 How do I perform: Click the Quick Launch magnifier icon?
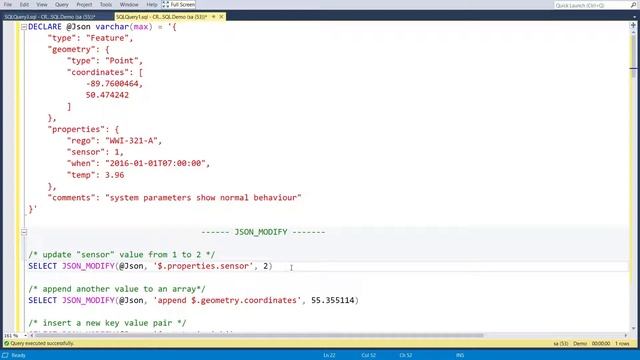pyautogui.click(x=633, y=5)
